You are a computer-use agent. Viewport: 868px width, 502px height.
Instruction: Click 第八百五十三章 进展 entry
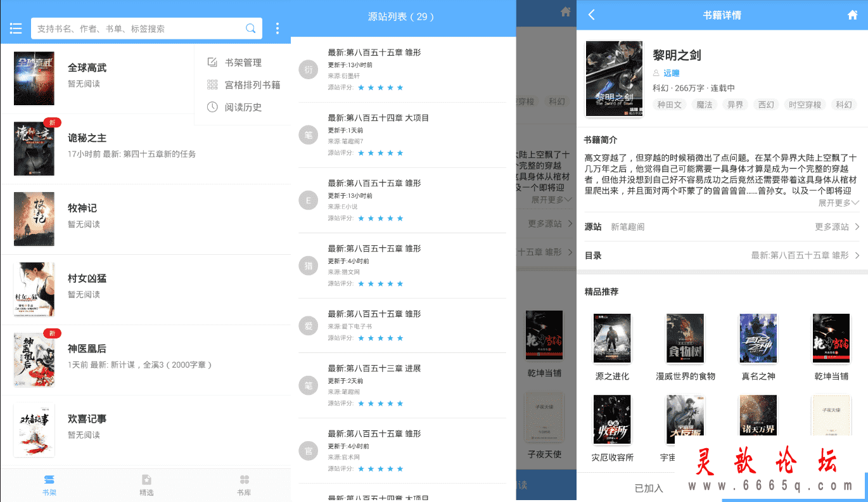(374, 368)
